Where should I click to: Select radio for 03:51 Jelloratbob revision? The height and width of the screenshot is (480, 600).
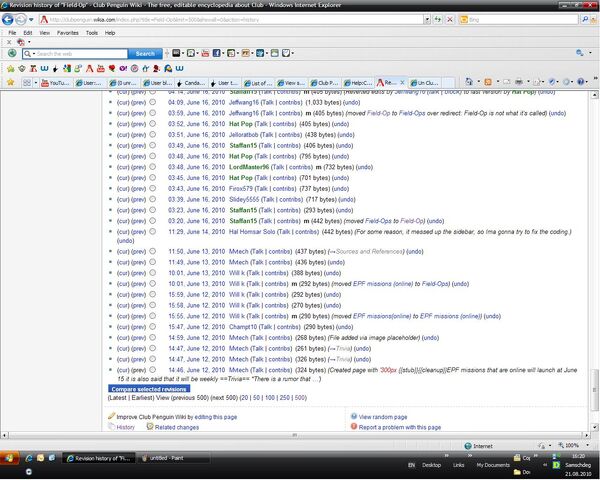click(x=152, y=134)
